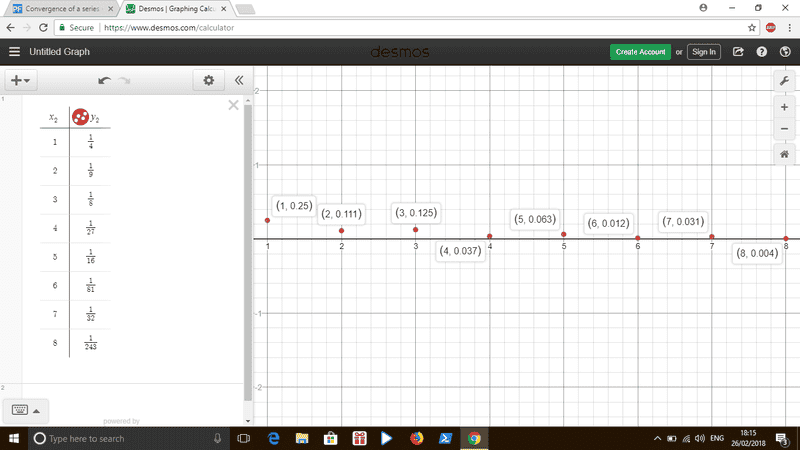The width and height of the screenshot is (800, 450).
Task: Delete the table with the X button
Action: click(233, 105)
